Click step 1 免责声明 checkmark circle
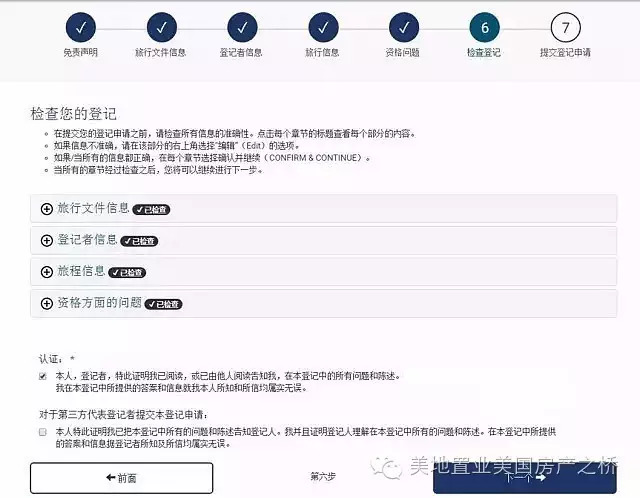 (81, 27)
